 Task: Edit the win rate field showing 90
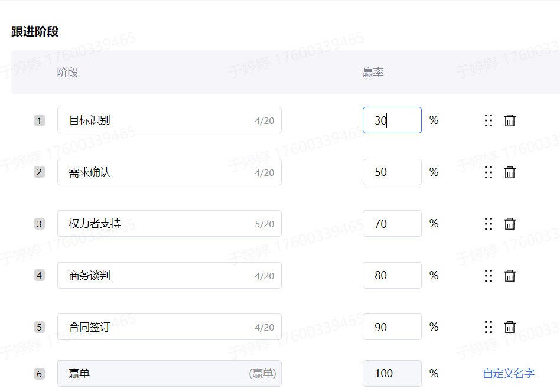point(392,327)
